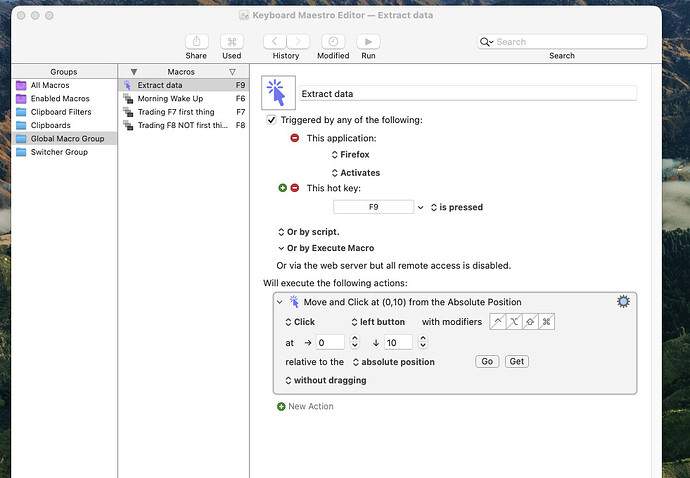This screenshot has height=478, width=690.
Task: Click the Groups column header
Action: (64, 71)
